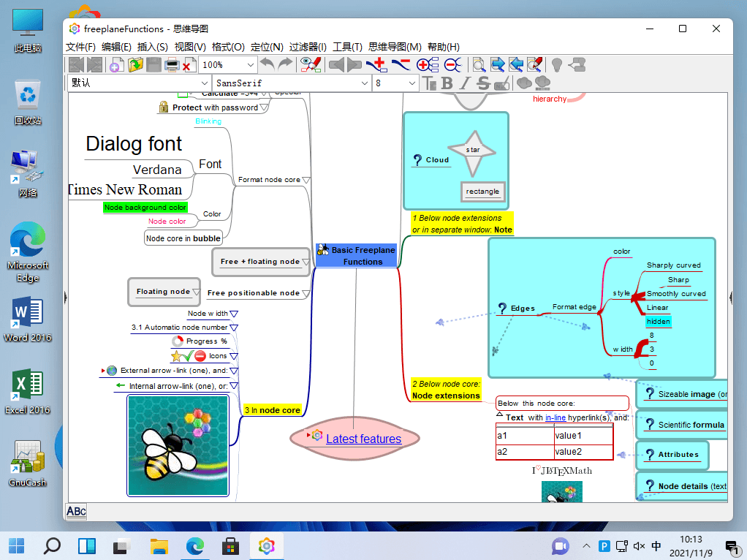Expand the Icons node fold triangle

[x=234, y=356]
